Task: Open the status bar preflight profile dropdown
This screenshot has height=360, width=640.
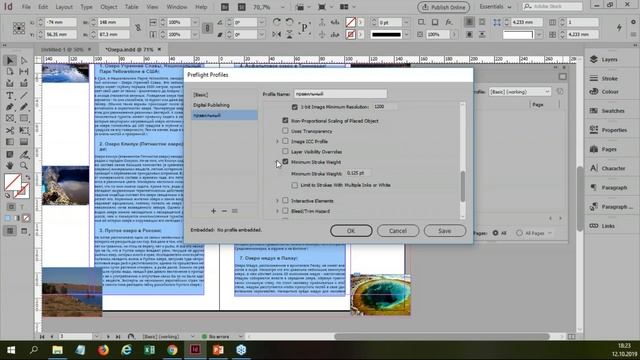Action: (192, 337)
